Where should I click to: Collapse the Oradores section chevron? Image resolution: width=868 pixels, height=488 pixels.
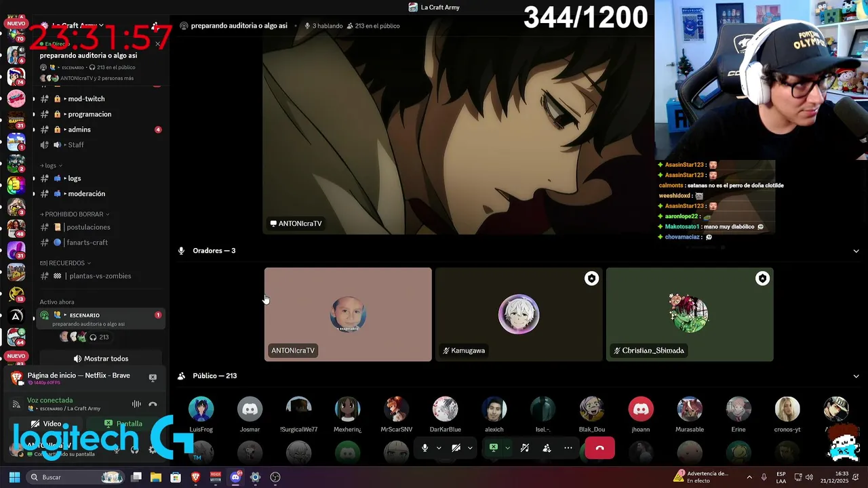pyautogui.click(x=856, y=251)
